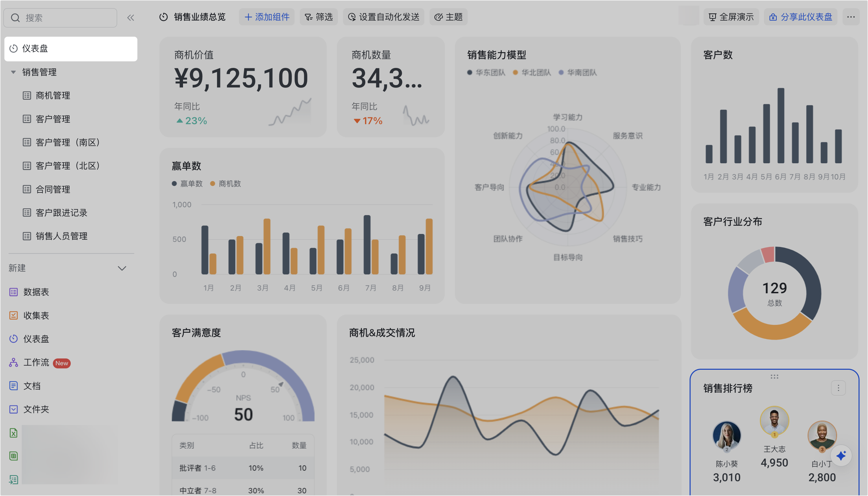Click 王大志's avatar in the ranking
868x496 pixels.
pyautogui.click(x=774, y=421)
